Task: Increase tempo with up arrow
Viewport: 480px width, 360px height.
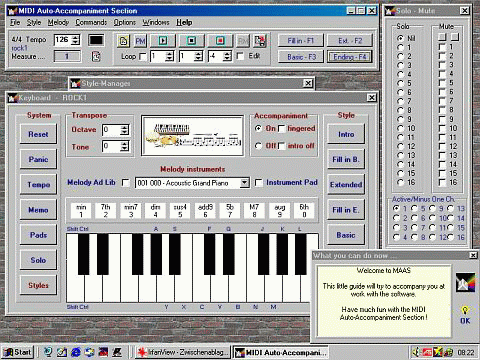Action: [76, 37]
